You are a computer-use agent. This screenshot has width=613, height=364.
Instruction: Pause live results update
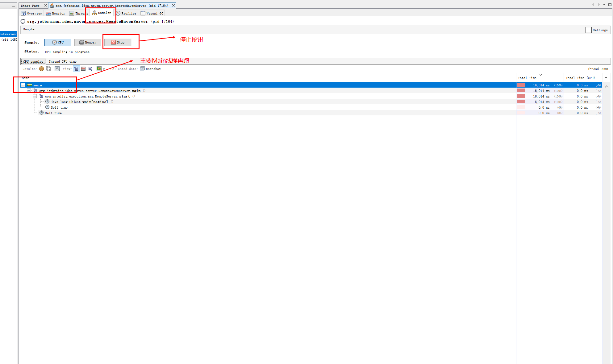pyautogui.click(x=41, y=69)
